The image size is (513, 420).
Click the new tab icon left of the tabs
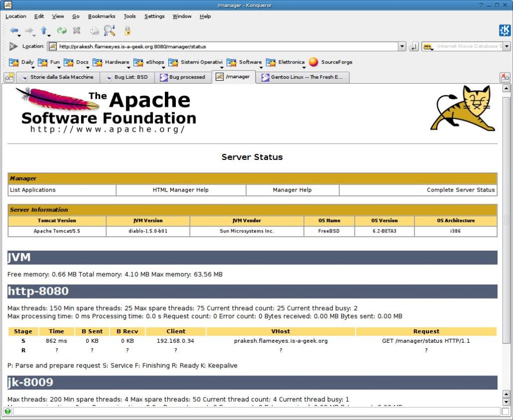pyautogui.click(x=9, y=77)
